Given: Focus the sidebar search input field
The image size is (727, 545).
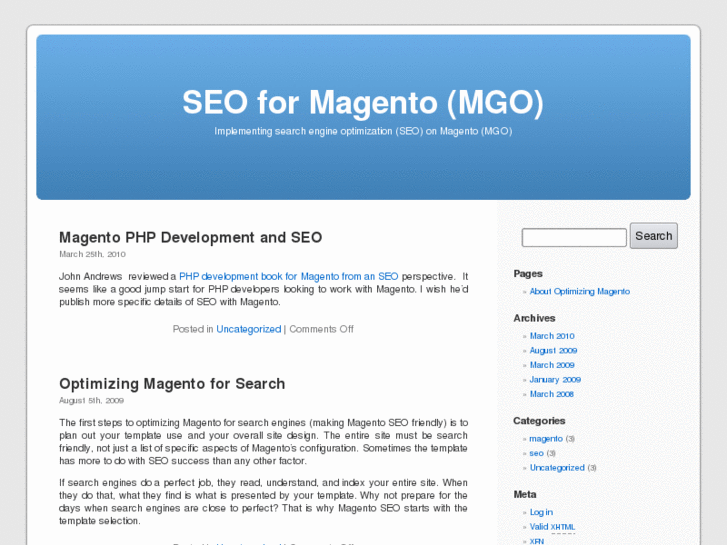Looking at the screenshot, I should [x=574, y=237].
